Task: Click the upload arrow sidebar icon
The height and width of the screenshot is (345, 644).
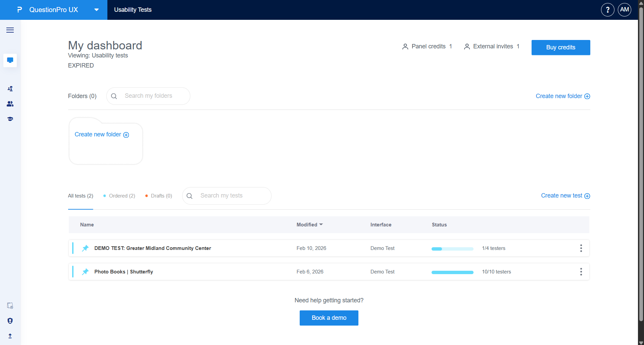Action: (x=10, y=336)
